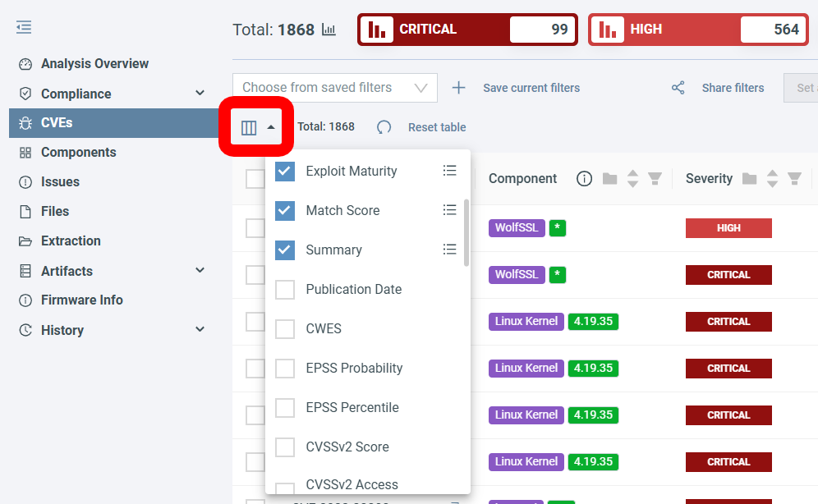Open the saved filters dropdown
818x504 pixels.
(335, 88)
